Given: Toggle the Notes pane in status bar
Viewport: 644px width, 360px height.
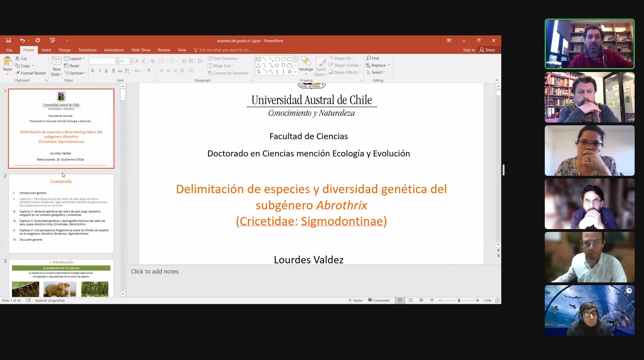Looking at the screenshot, I should pyautogui.click(x=355, y=301).
